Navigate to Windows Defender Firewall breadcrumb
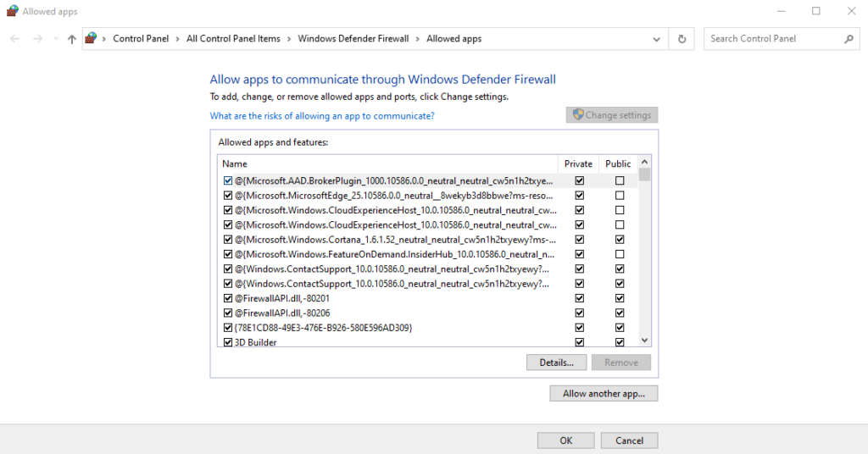 click(x=353, y=39)
